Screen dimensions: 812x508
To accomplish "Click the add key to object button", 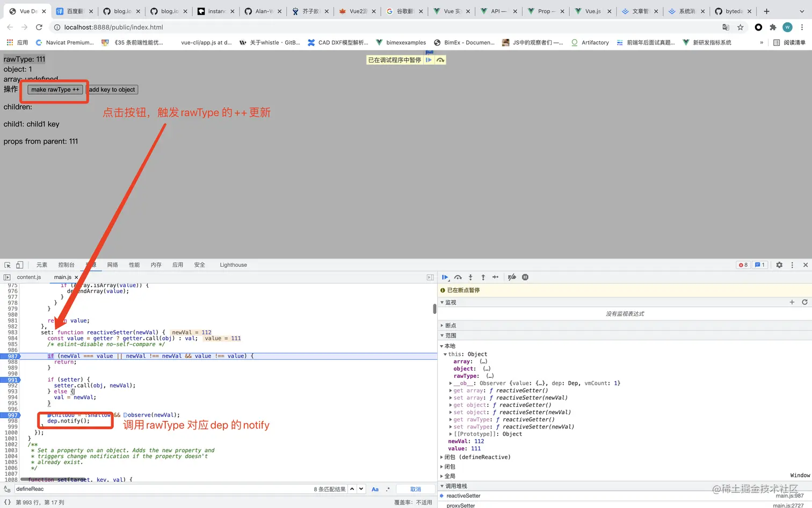I will (112, 90).
